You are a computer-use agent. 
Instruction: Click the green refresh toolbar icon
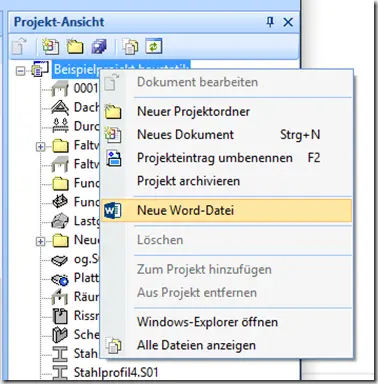[x=154, y=46]
